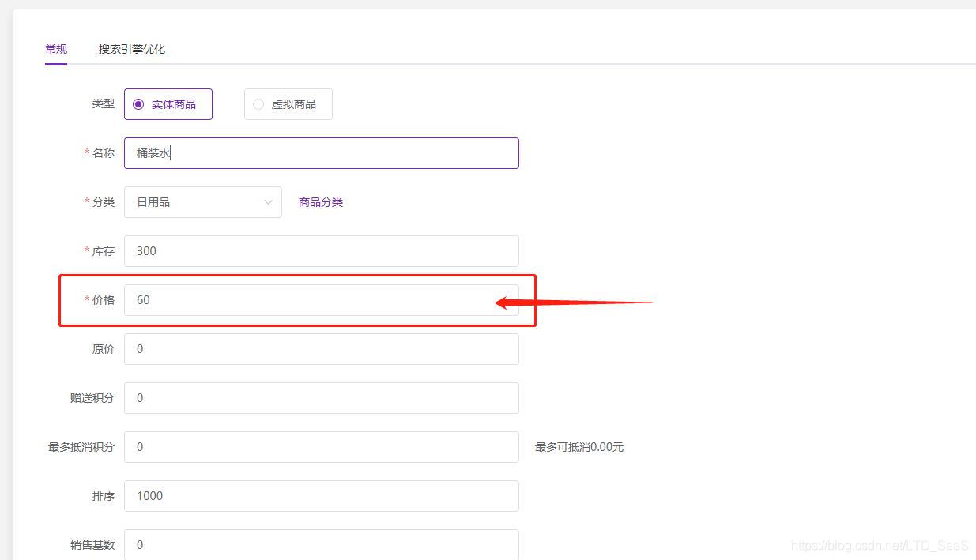976x560 pixels.
Task: Switch to the 常规 tab
Action: [x=55, y=48]
